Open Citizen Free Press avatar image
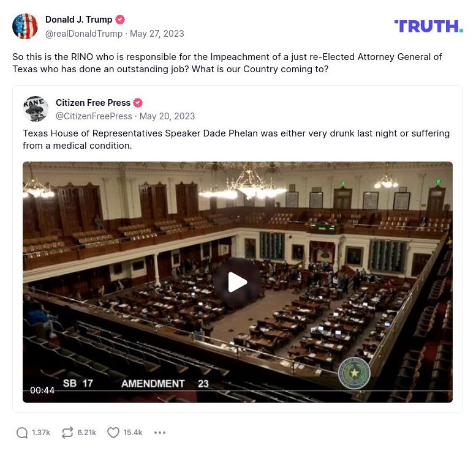476x451 pixels. (x=36, y=109)
